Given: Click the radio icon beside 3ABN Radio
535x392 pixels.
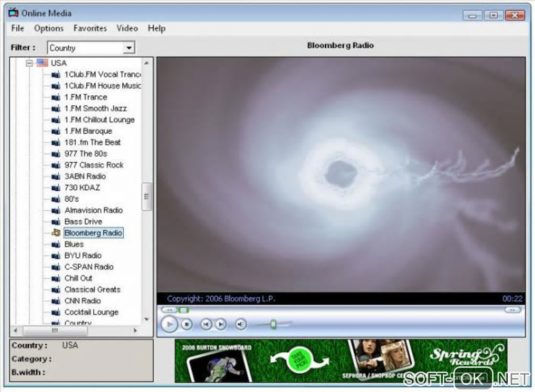Looking at the screenshot, I should pyautogui.click(x=56, y=177).
